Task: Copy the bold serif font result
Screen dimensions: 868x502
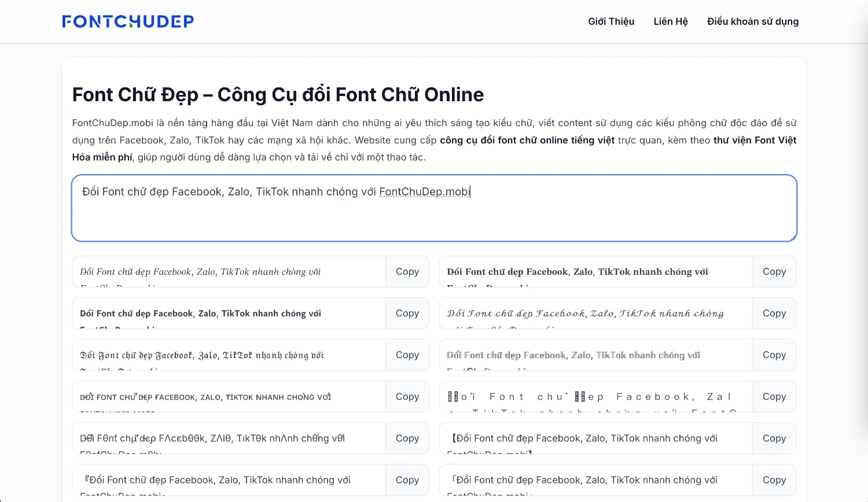Action: click(x=774, y=272)
